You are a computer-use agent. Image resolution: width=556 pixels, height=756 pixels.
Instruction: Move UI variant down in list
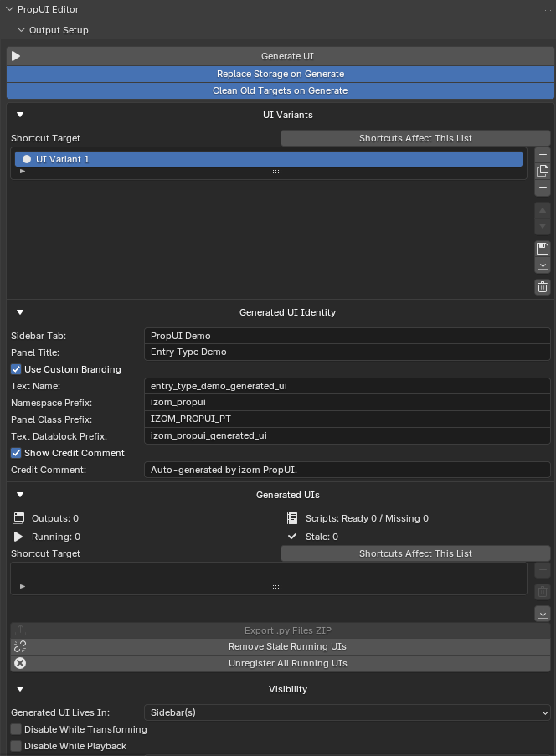tap(543, 226)
